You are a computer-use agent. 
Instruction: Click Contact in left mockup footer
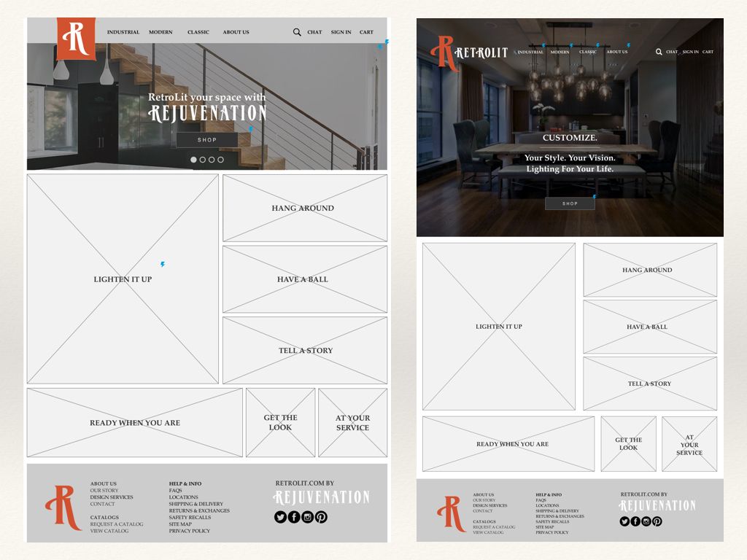(x=102, y=504)
